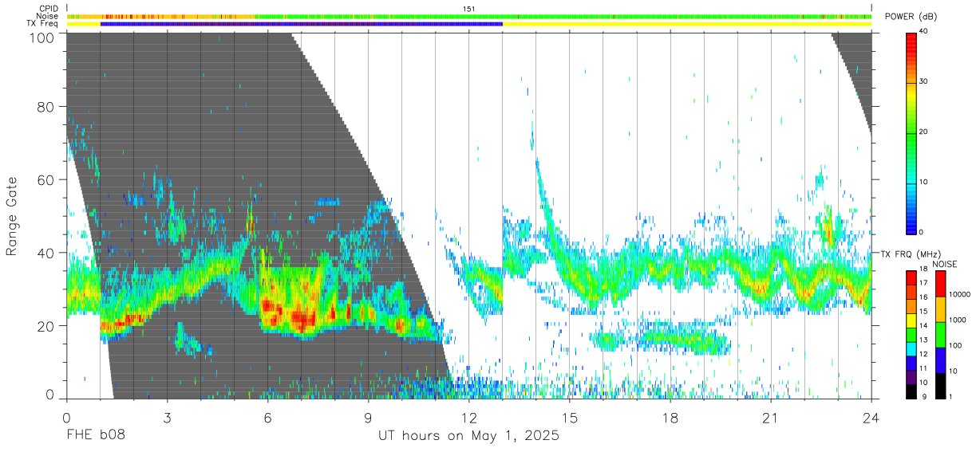Click the NOISE scale label 10000
Screen dimensions: 980x452
coord(960,294)
